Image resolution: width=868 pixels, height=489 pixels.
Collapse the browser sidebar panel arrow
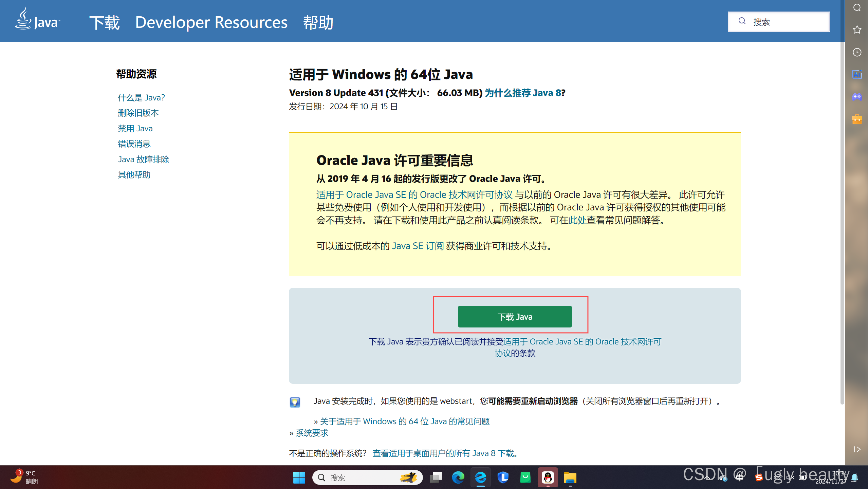pyautogui.click(x=857, y=449)
